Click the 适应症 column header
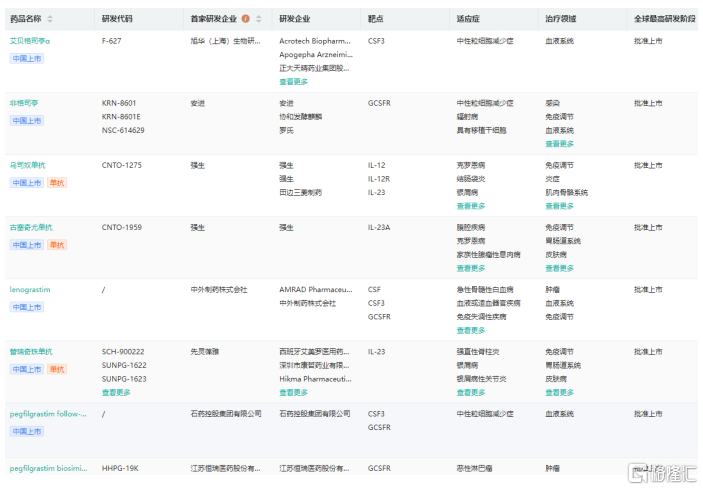This screenshot has height=490, width=703. [468, 19]
